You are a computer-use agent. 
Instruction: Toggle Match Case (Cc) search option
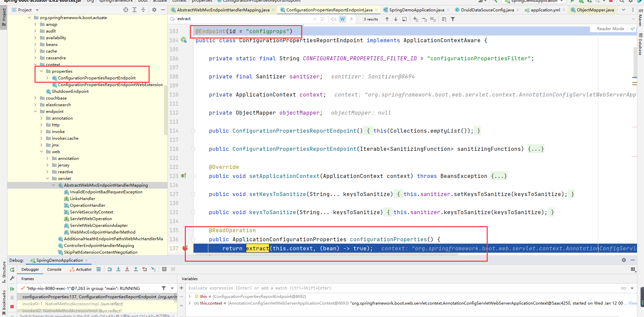point(334,19)
